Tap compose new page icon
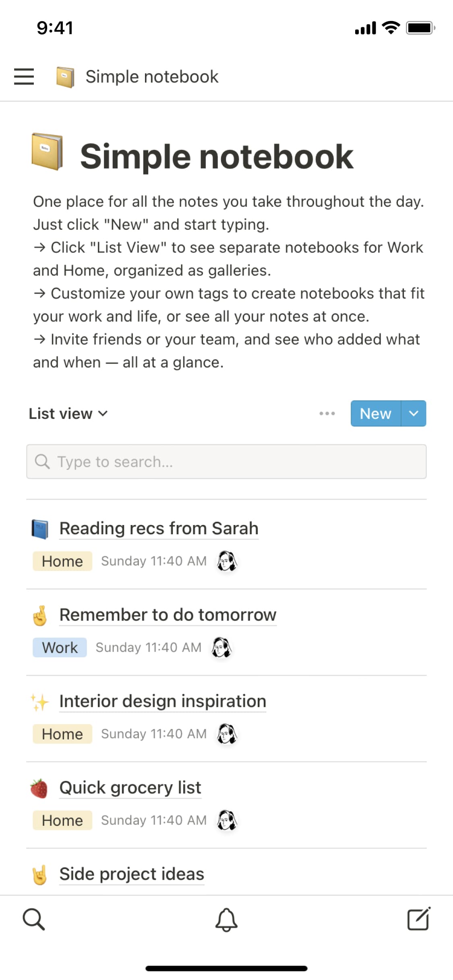This screenshot has width=453, height=980. (x=418, y=919)
